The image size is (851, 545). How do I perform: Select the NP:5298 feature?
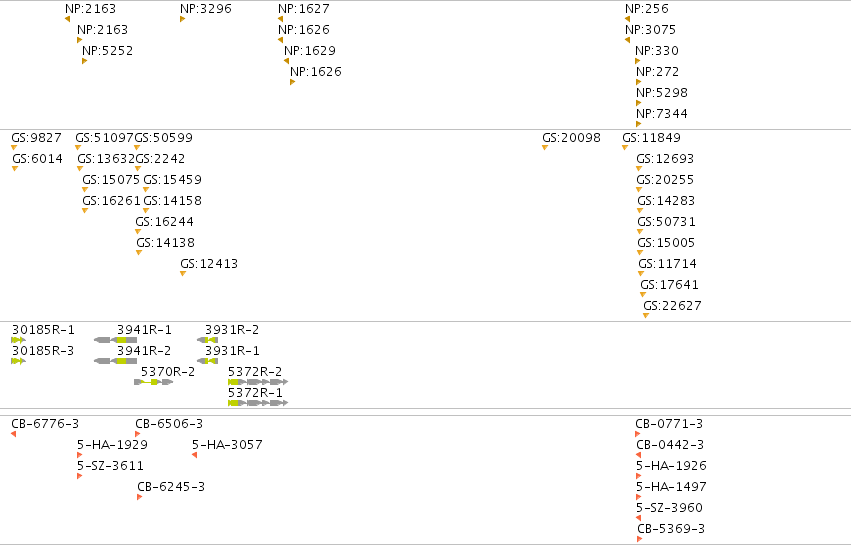pos(638,103)
